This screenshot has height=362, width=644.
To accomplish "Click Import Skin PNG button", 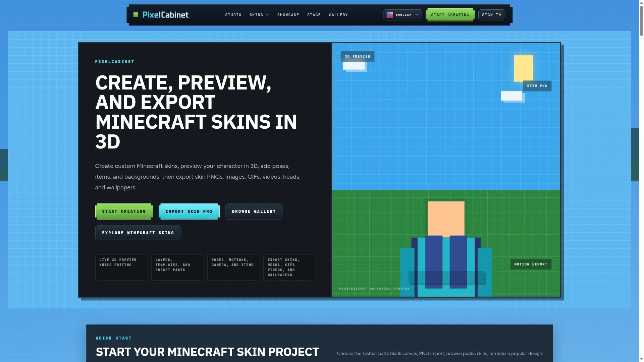I will (x=189, y=212).
